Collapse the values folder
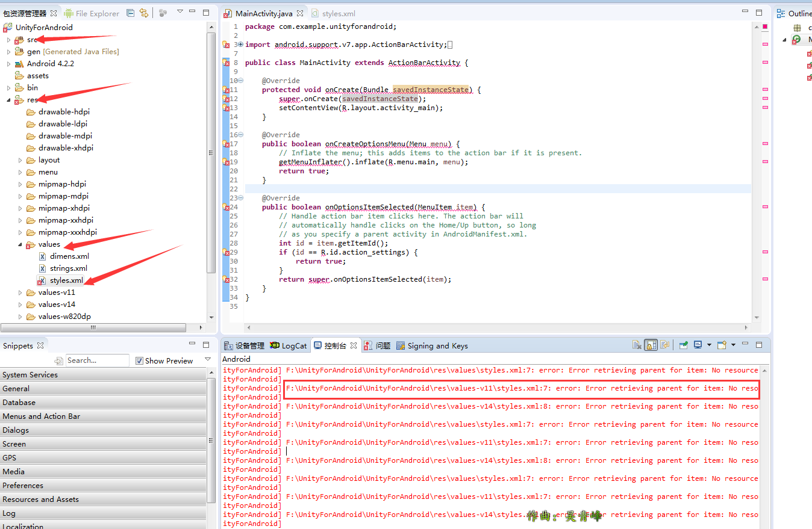This screenshot has height=529, width=812. pyautogui.click(x=20, y=244)
